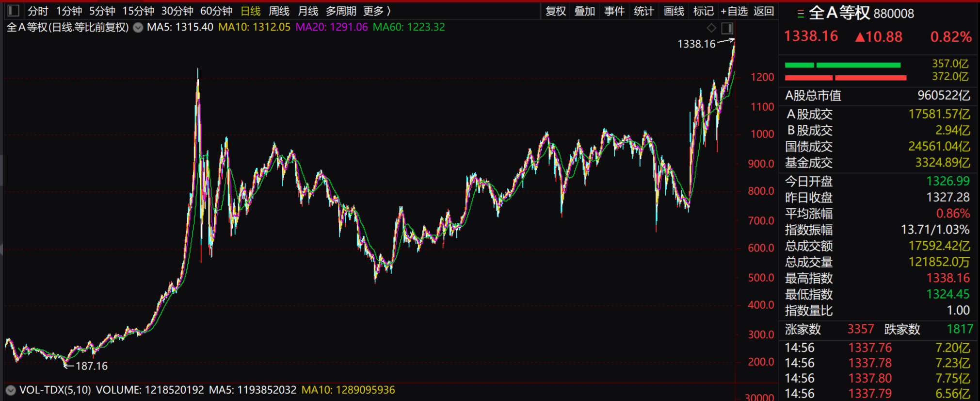Open list menu icon beside 全A等权 title

(x=801, y=14)
